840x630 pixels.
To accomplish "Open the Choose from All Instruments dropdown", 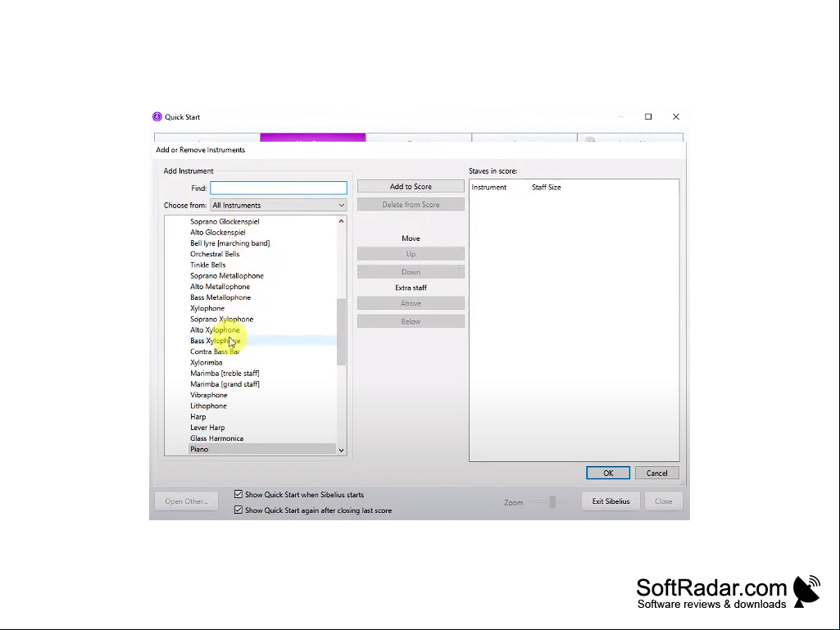I will click(x=279, y=205).
